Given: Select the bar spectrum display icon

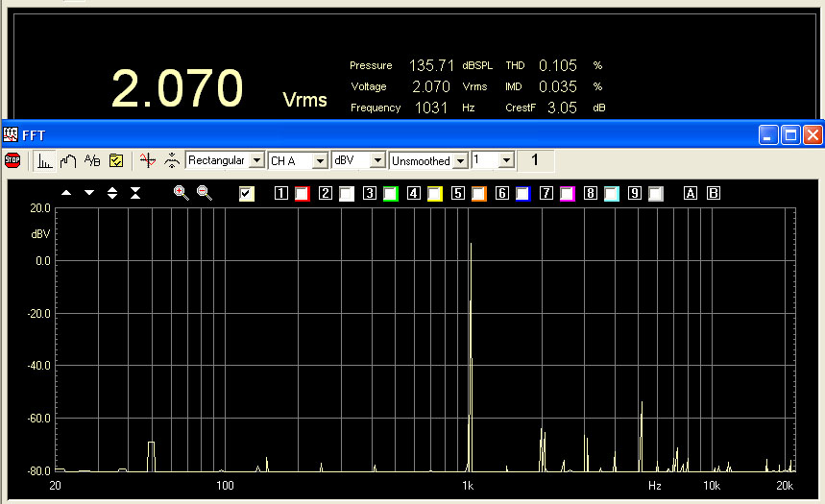Looking at the screenshot, I should (45, 160).
